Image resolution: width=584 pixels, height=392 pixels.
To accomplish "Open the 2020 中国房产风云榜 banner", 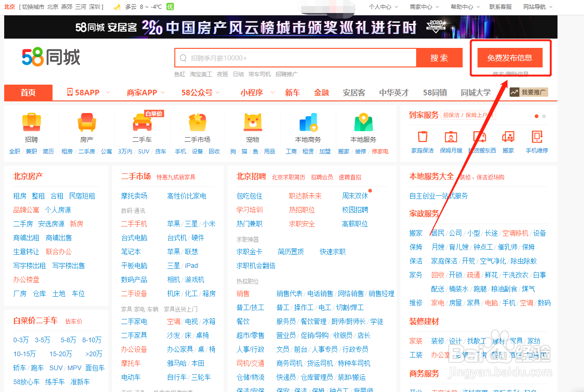I will click(280, 27).
